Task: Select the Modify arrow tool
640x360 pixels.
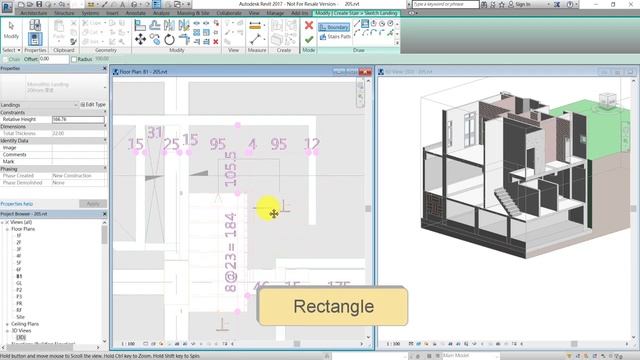Action: tap(11, 30)
